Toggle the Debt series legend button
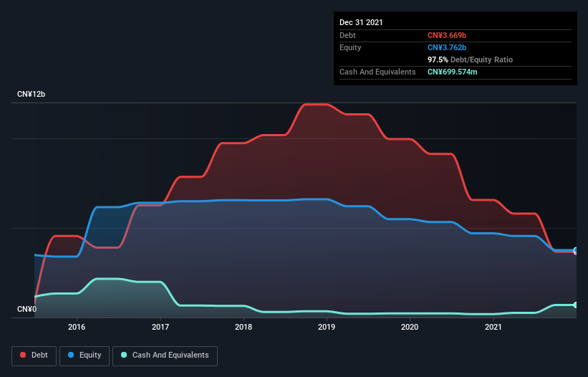 tap(34, 355)
